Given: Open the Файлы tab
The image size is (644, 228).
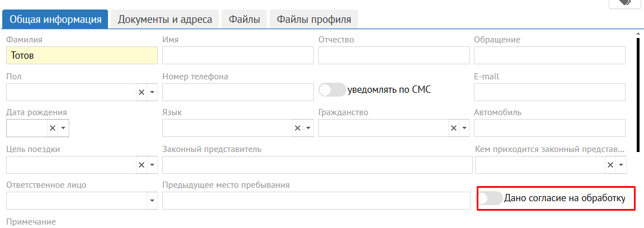Looking at the screenshot, I should tap(244, 20).
